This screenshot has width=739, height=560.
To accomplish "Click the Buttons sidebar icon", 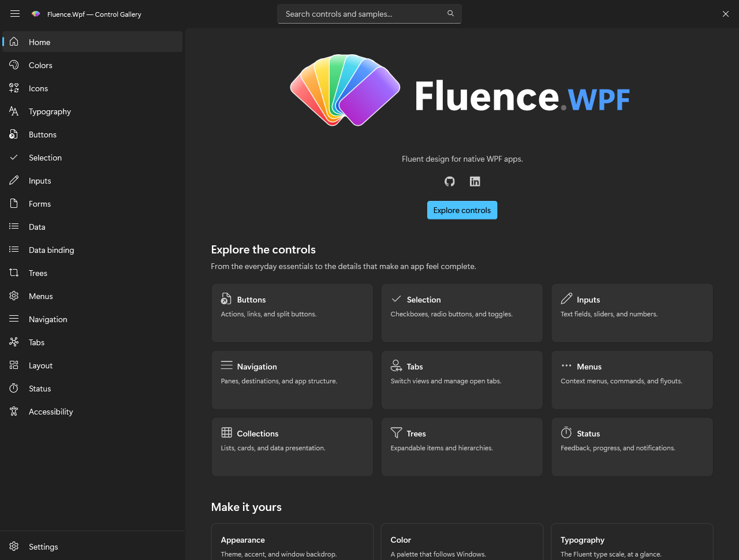I will coord(14,134).
